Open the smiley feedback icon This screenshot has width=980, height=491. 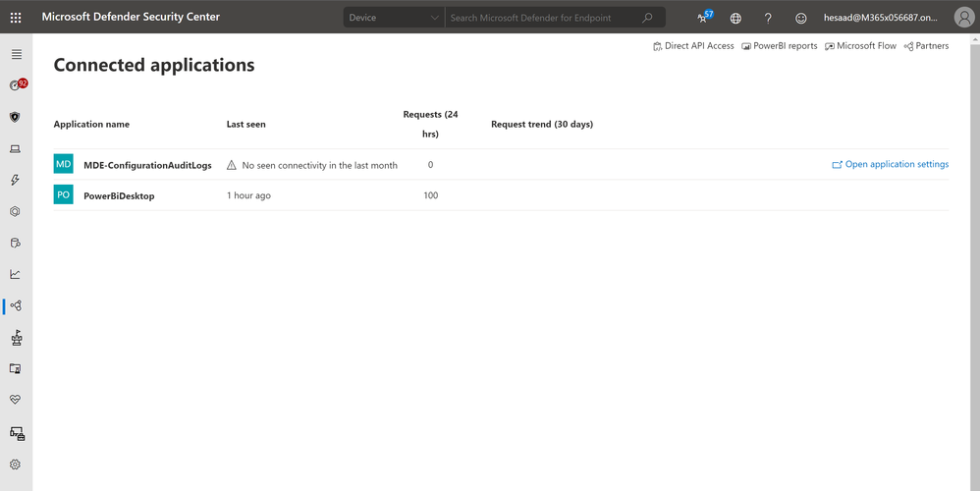800,18
